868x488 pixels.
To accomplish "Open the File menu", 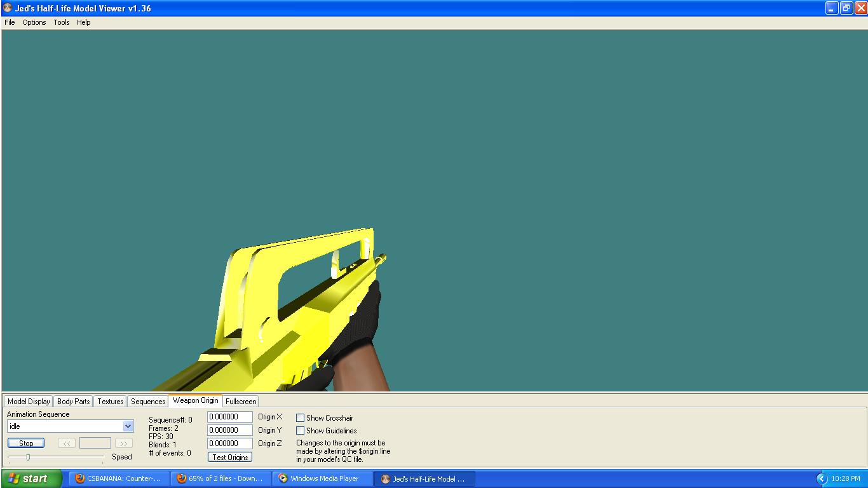I will coord(10,22).
